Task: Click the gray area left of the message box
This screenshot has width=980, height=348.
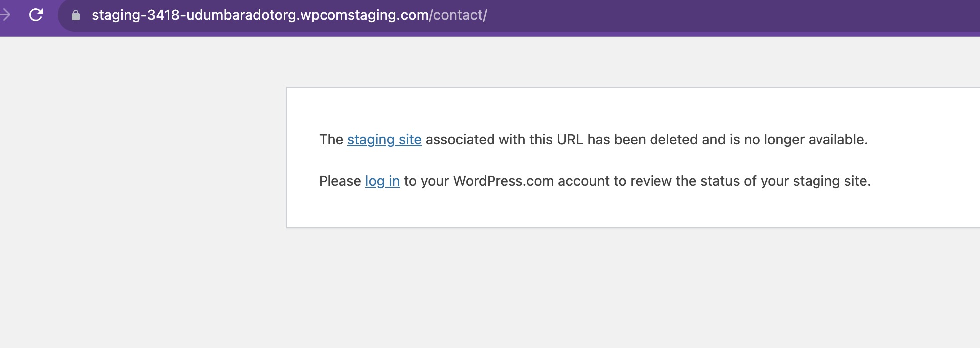Action: (140, 160)
